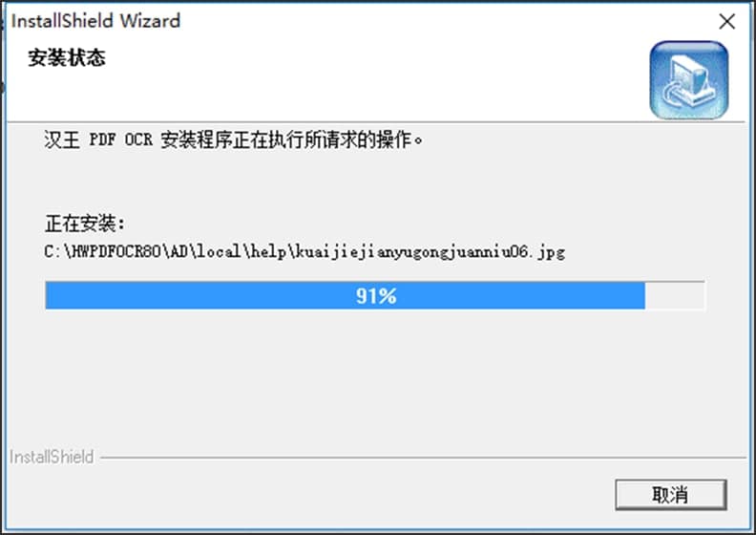Click the 取消 cancel button
Image resolution: width=756 pixels, height=535 pixels.
[671, 495]
